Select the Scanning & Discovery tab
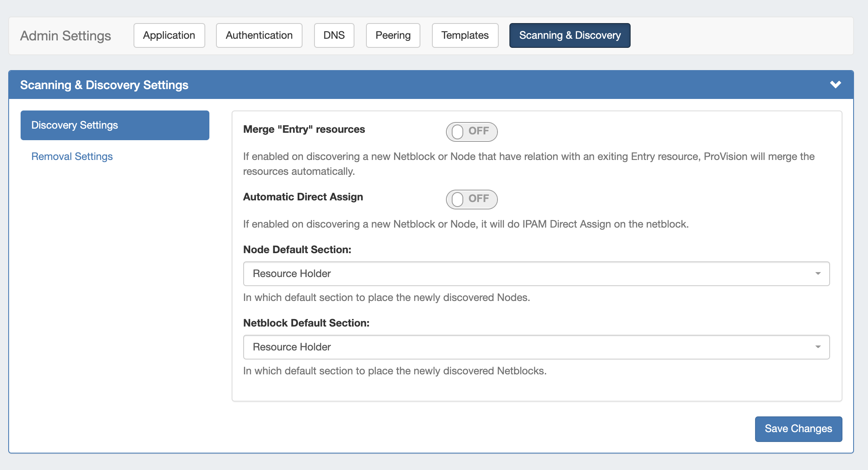The width and height of the screenshot is (868, 470). point(570,35)
